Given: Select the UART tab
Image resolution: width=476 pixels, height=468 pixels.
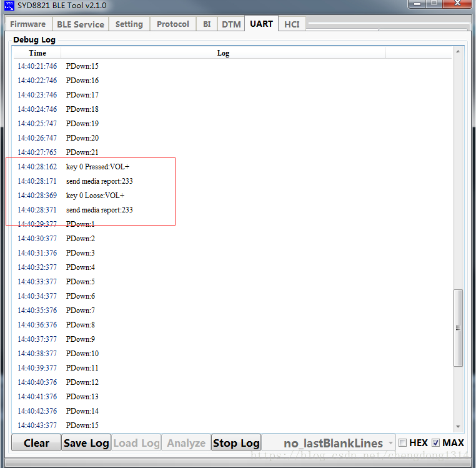Looking at the screenshot, I should click(x=261, y=23).
